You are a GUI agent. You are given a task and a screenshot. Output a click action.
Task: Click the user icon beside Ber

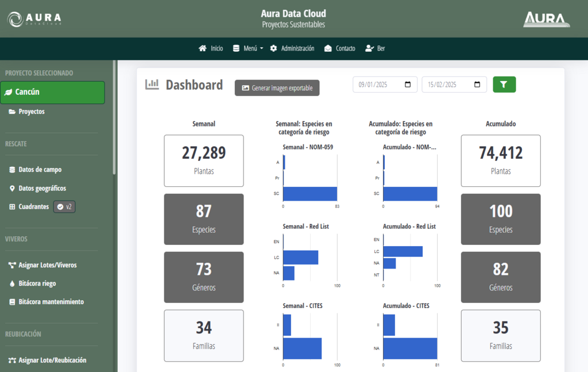click(x=369, y=48)
